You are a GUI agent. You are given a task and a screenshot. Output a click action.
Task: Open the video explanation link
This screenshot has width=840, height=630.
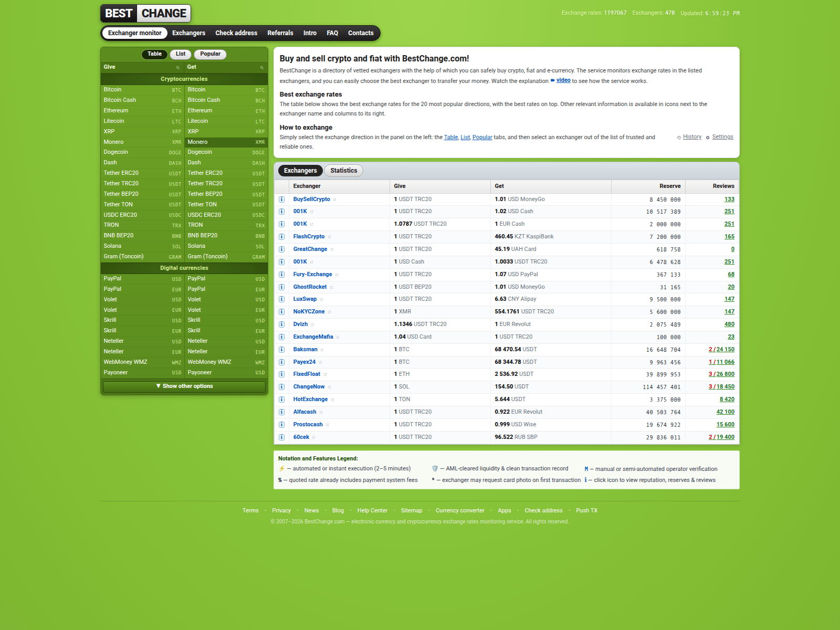(563, 80)
